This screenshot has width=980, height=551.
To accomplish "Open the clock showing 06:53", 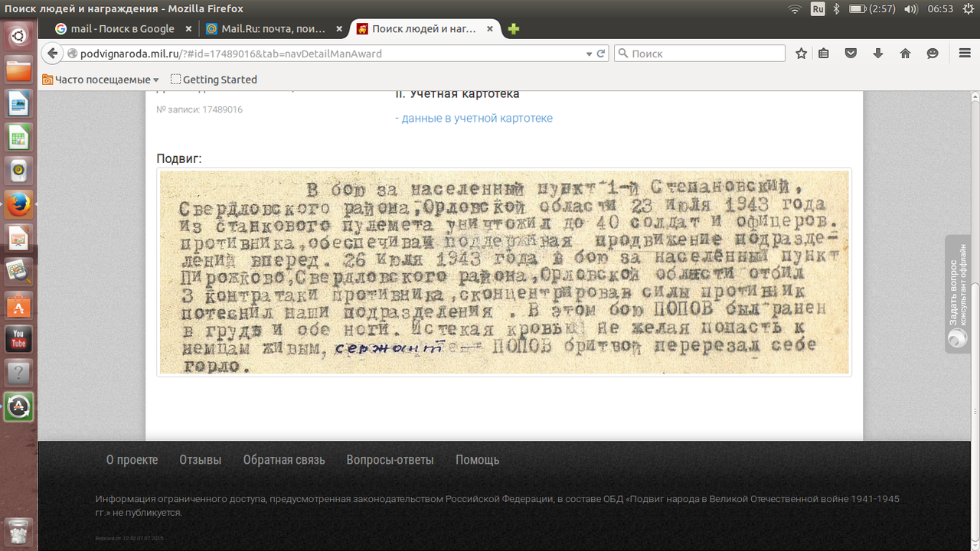I will tap(940, 9).
